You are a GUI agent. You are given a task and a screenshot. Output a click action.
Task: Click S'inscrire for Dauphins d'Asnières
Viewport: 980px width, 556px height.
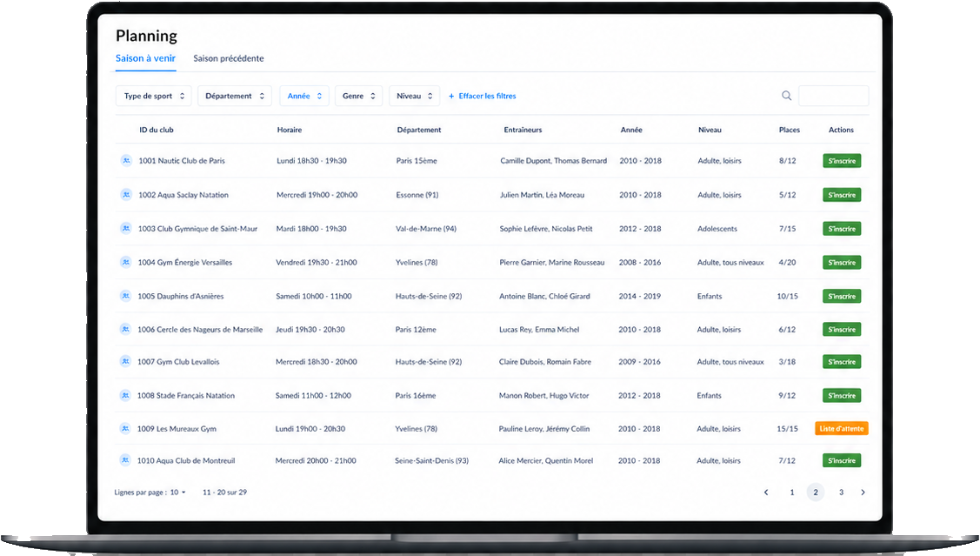coord(842,296)
